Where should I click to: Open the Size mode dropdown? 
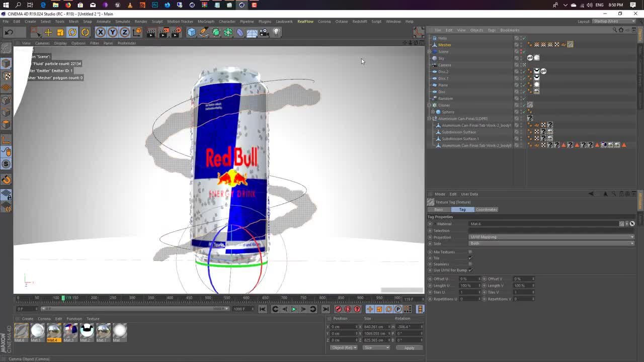click(x=376, y=348)
